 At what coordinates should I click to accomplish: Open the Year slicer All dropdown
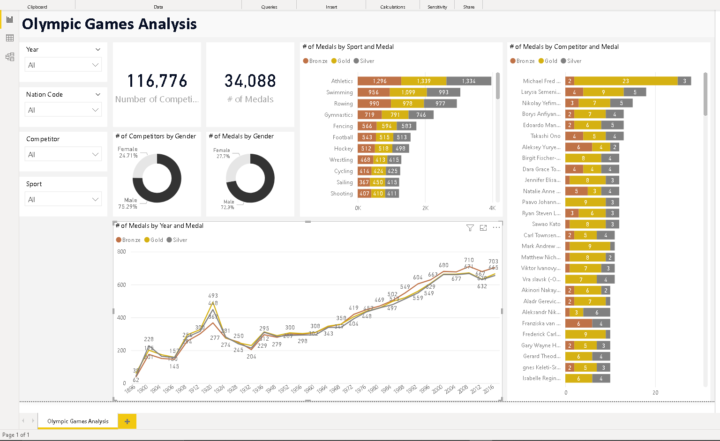[x=63, y=65]
